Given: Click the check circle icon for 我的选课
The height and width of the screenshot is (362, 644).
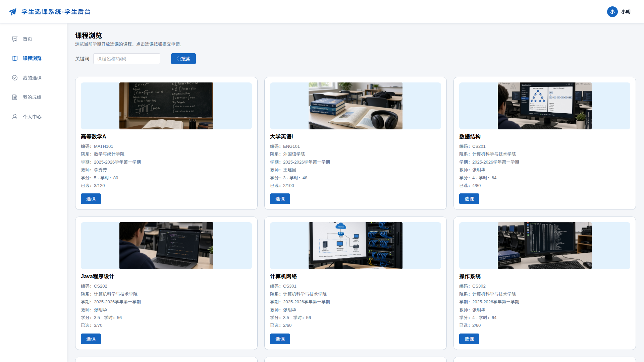Looking at the screenshot, I should coord(15,78).
